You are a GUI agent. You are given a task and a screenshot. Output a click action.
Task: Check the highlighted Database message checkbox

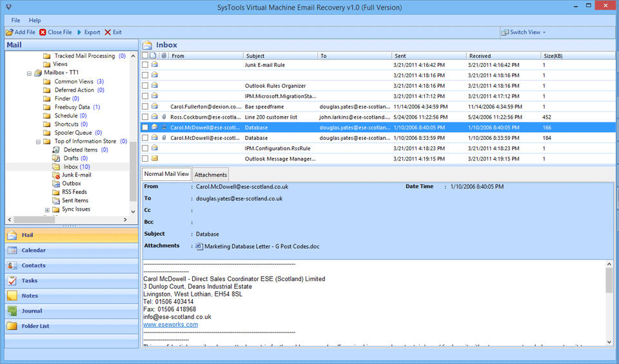[x=145, y=128]
